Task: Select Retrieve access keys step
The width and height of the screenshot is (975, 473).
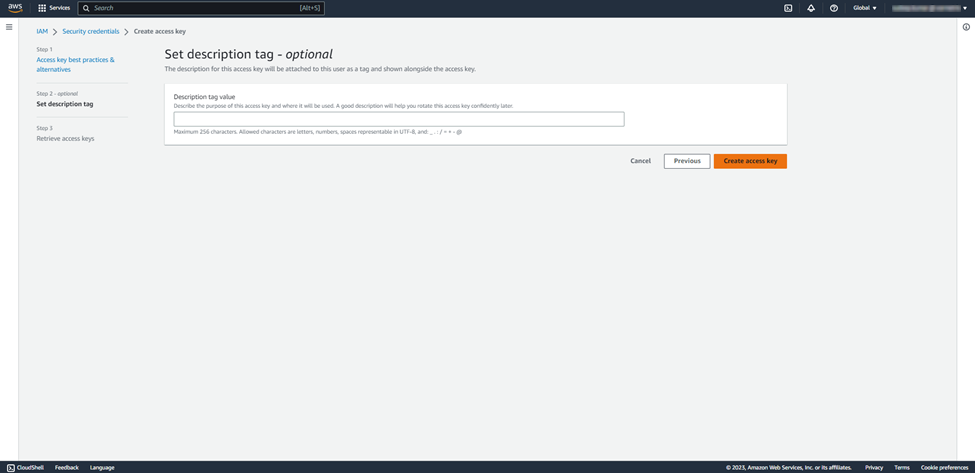Action: point(65,139)
